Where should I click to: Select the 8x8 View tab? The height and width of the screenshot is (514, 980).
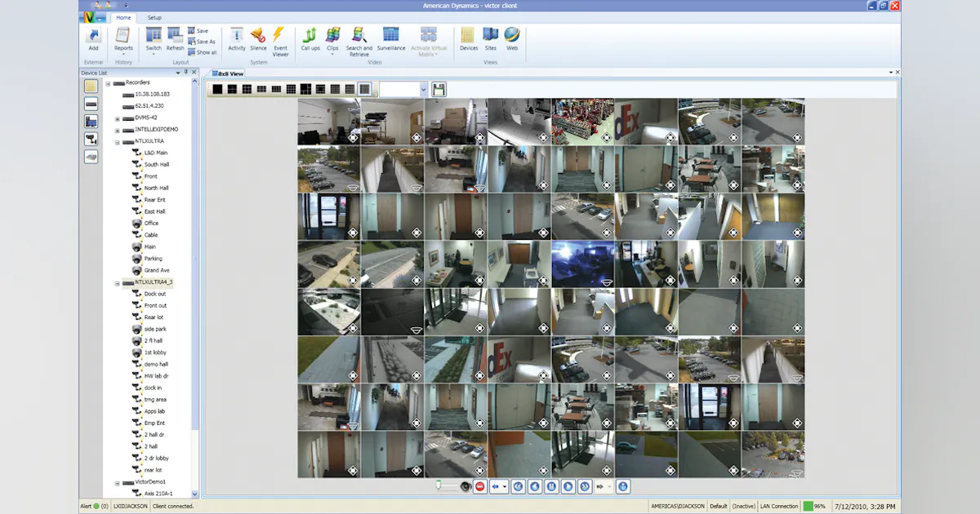(x=228, y=73)
